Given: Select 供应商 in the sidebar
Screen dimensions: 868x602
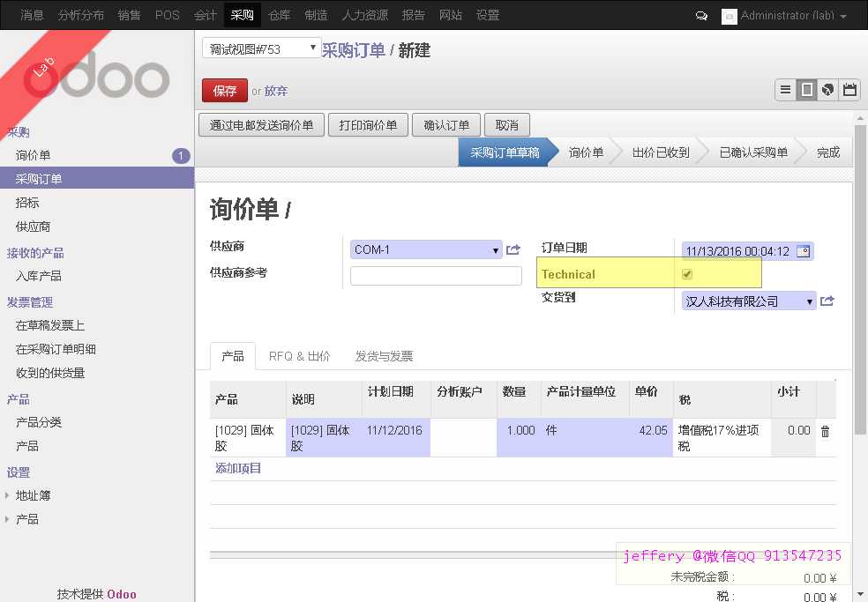Looking at the screenshot, I should click(33, 227).
